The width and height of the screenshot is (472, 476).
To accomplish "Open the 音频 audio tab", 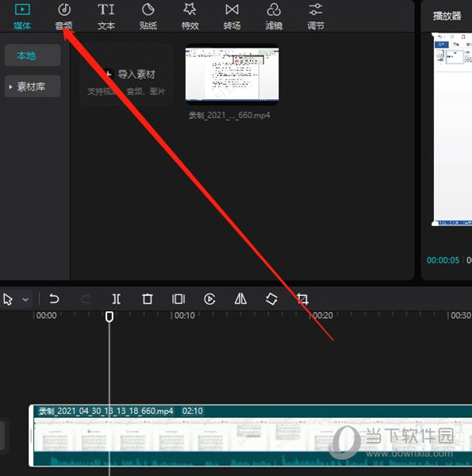I will pos(64,17).
